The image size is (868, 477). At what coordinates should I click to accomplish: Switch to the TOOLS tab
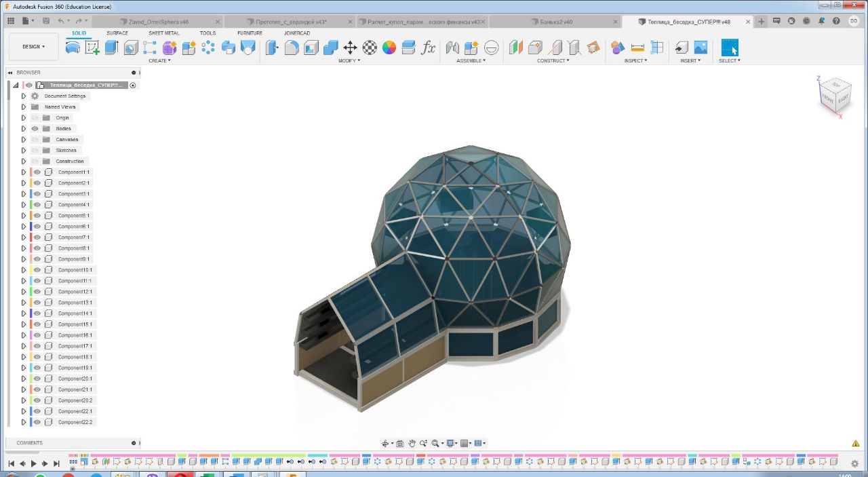(208, 33)
